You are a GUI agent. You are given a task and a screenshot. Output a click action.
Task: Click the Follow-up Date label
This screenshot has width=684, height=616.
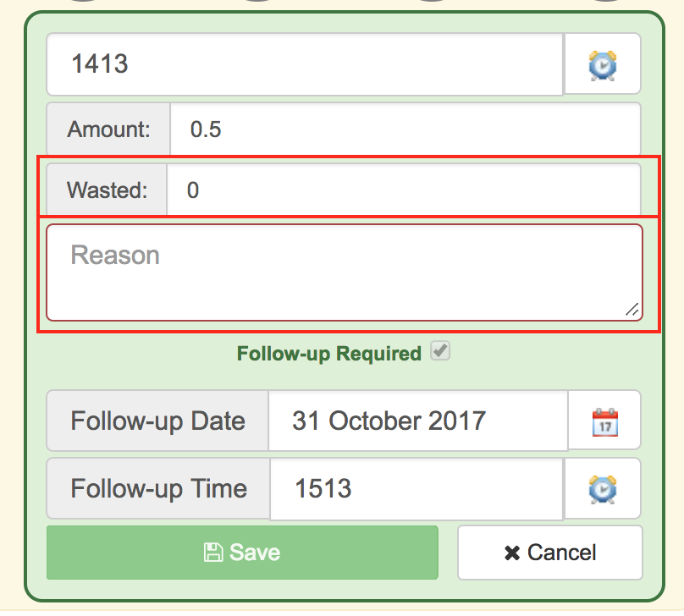157,421
